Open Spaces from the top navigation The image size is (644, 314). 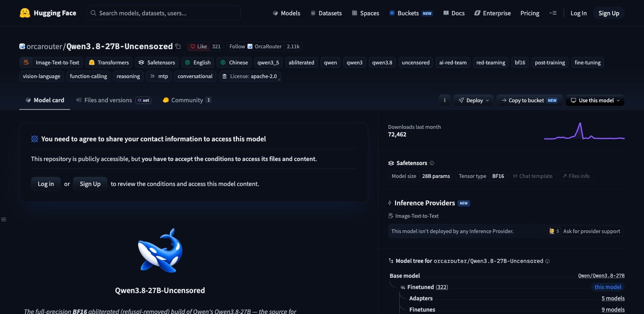click(x=365, y=13)
